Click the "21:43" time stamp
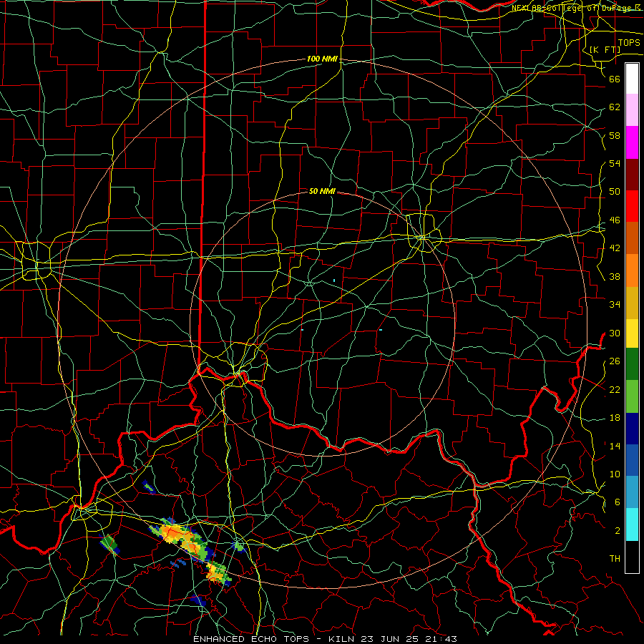The image size is (644, 644). (440, 639)
